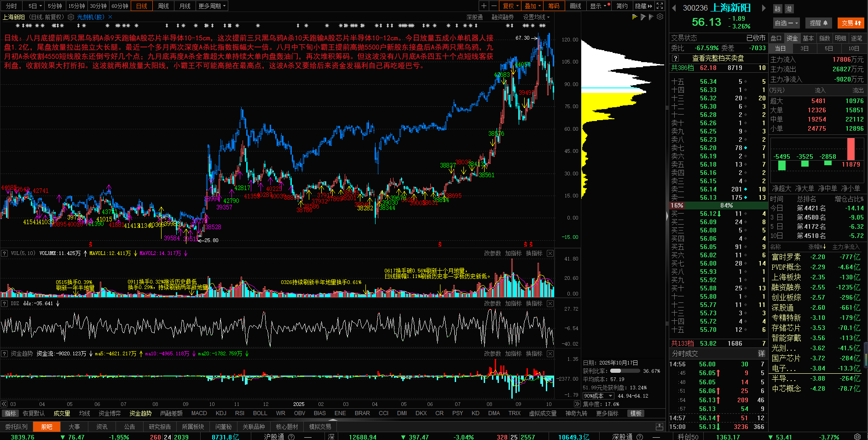Close the 资金趋势 indicator panel
Screen dimensions: 868x440
coord(550,353)
